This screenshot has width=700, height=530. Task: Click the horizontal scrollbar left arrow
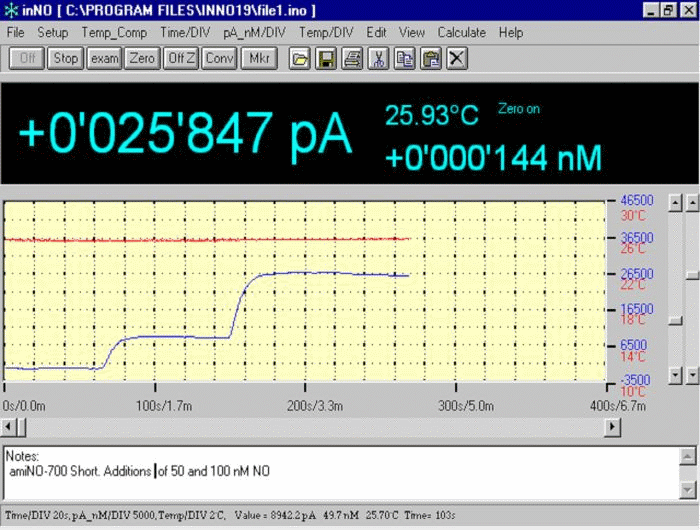coord(8,427)
